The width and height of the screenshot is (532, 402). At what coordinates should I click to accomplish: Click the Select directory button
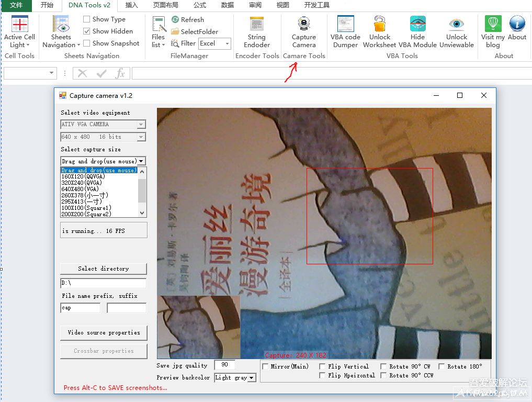click(x=104, y=269)
